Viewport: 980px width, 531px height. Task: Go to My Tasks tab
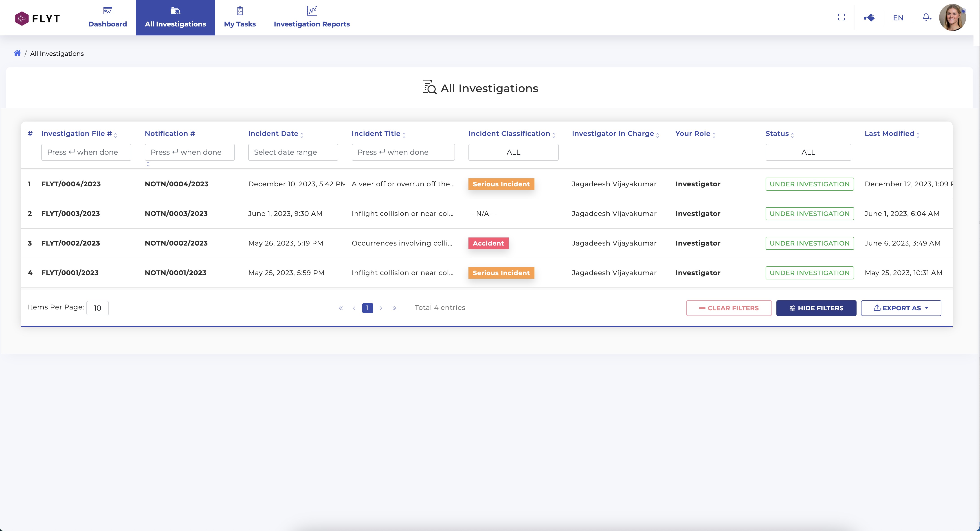[240, 17]
